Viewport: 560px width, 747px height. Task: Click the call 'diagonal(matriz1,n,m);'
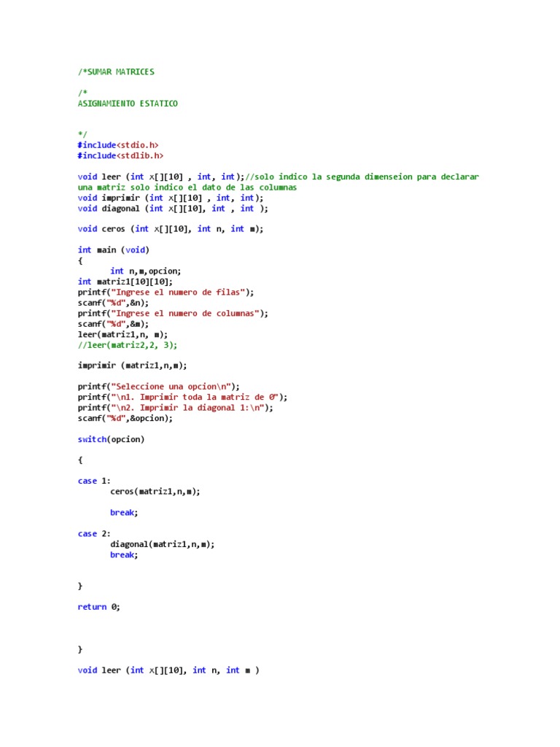163,544
